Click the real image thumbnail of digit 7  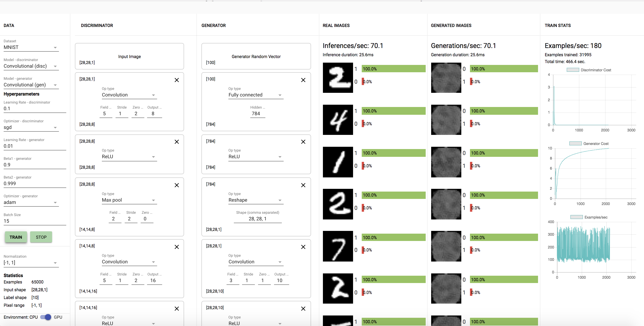(x=338, y=246)
